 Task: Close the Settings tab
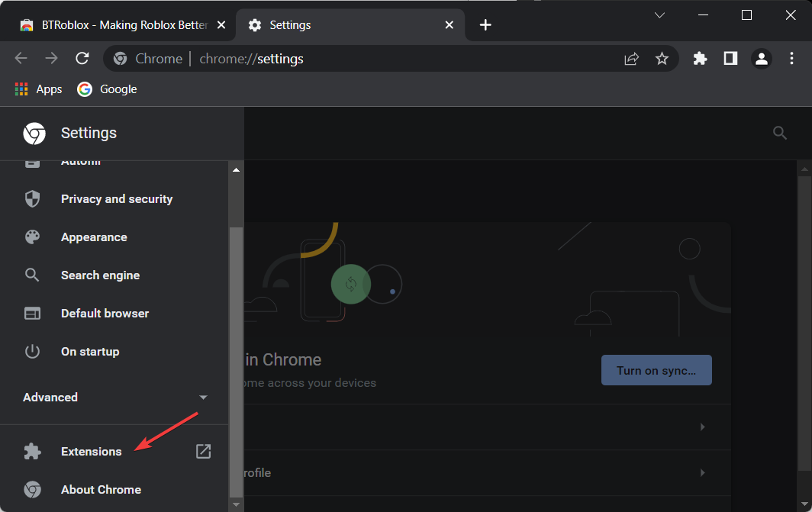click(x=449, y=25)
